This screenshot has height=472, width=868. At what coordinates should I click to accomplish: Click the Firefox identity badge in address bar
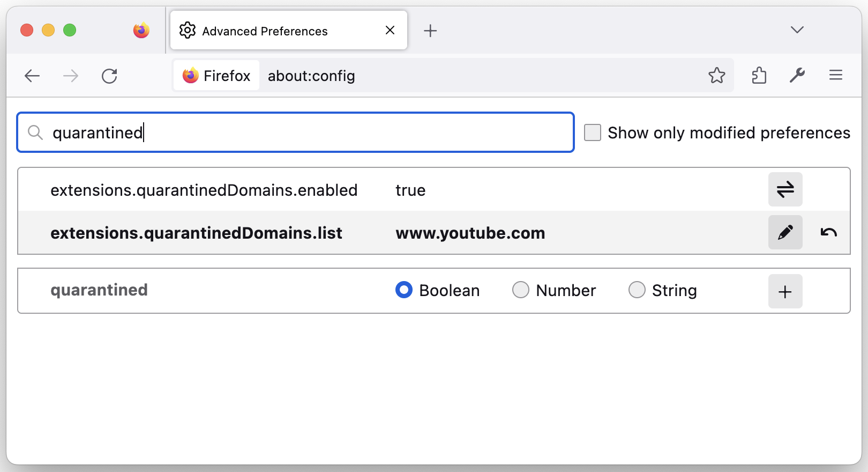click(216, 76)
